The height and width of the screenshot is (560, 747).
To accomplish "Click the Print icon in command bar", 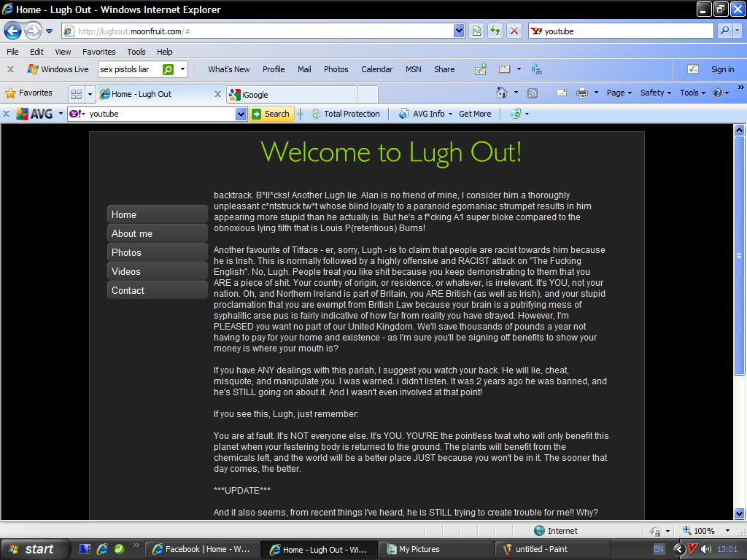I will point(581,93).
